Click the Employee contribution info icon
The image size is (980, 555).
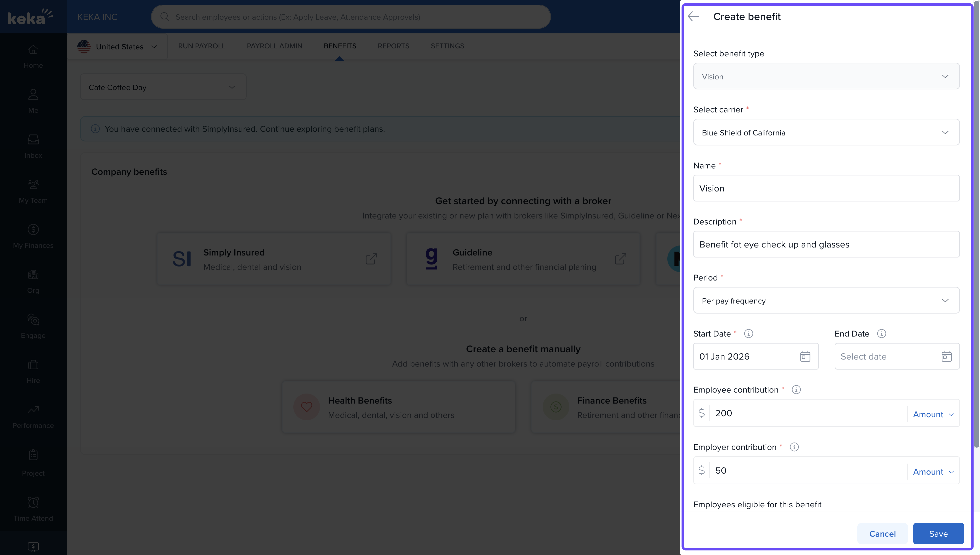(x=796, y=390)
